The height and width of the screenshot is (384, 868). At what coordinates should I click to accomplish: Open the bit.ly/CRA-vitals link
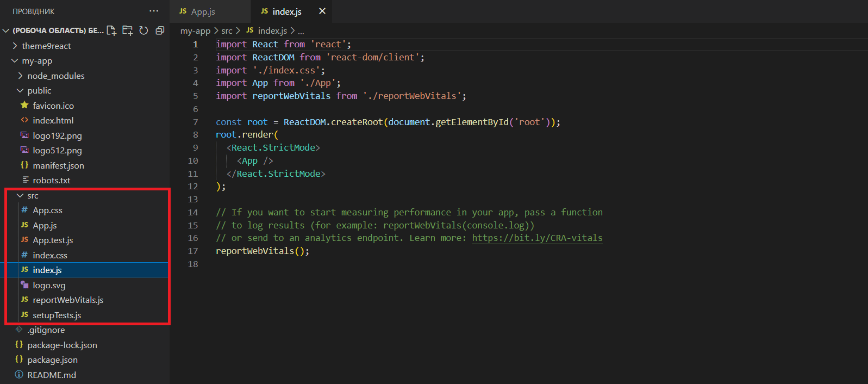point(536,238)
